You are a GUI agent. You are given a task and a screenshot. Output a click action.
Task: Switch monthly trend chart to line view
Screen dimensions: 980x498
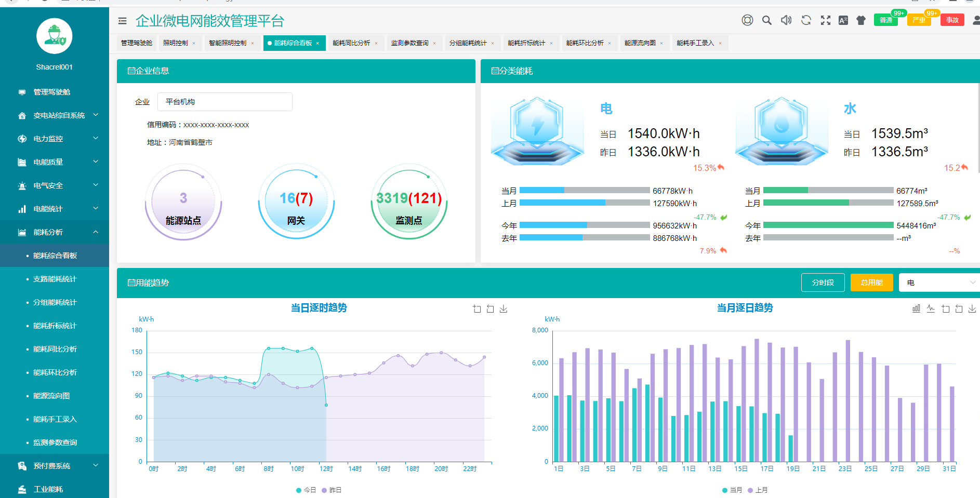[x=931, y=308]
